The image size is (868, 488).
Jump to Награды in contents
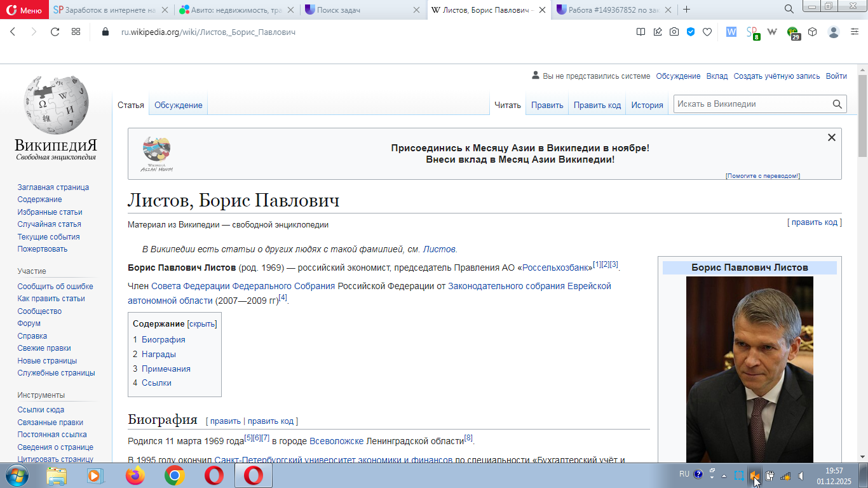(159, 355)
